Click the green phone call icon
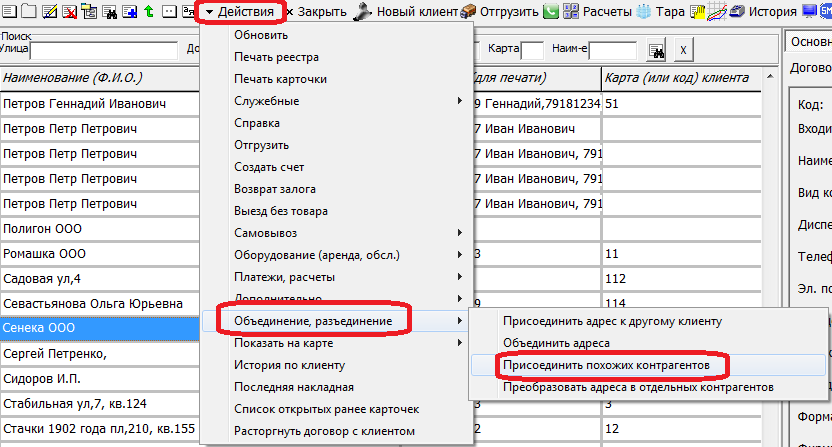832x447 pixels. (551, 12)
